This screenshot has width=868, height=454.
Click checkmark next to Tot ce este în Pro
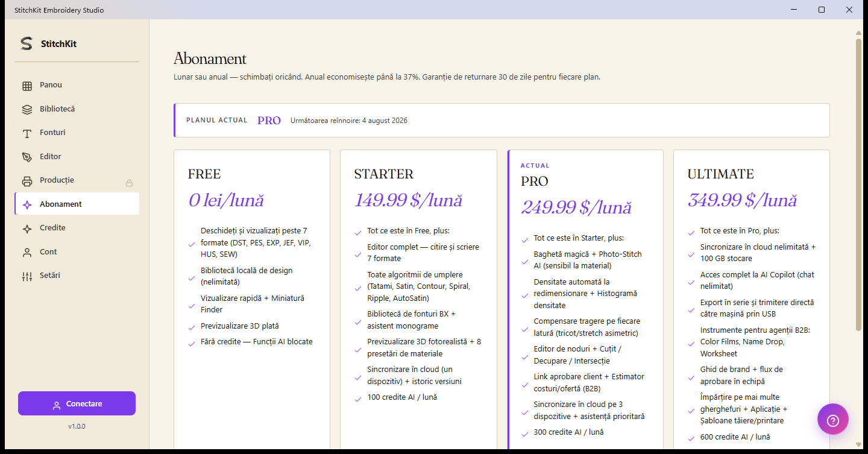tap(691, 232)
